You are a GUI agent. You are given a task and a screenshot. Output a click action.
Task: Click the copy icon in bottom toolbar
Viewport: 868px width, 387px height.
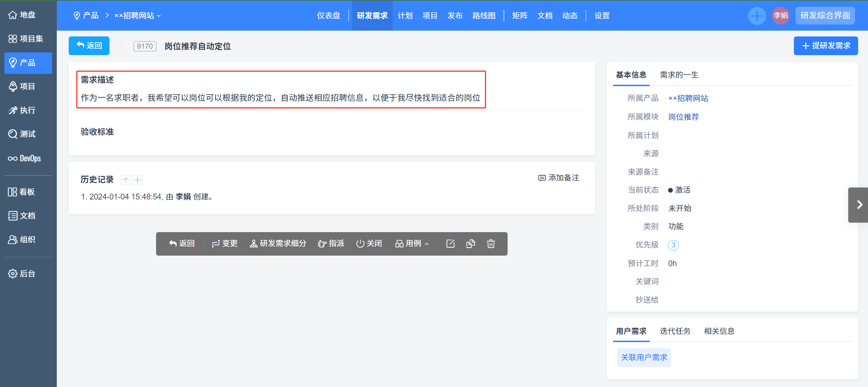tap(470, 243)
